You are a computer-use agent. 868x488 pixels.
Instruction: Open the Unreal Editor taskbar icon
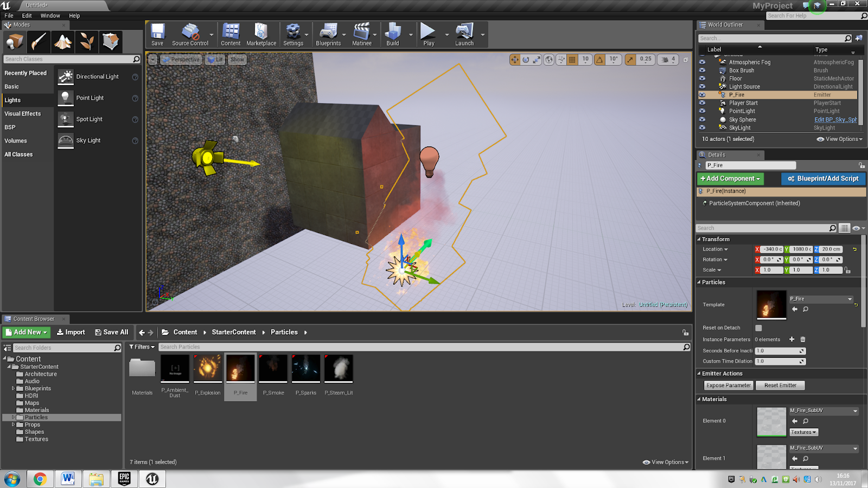coord(152,479)
